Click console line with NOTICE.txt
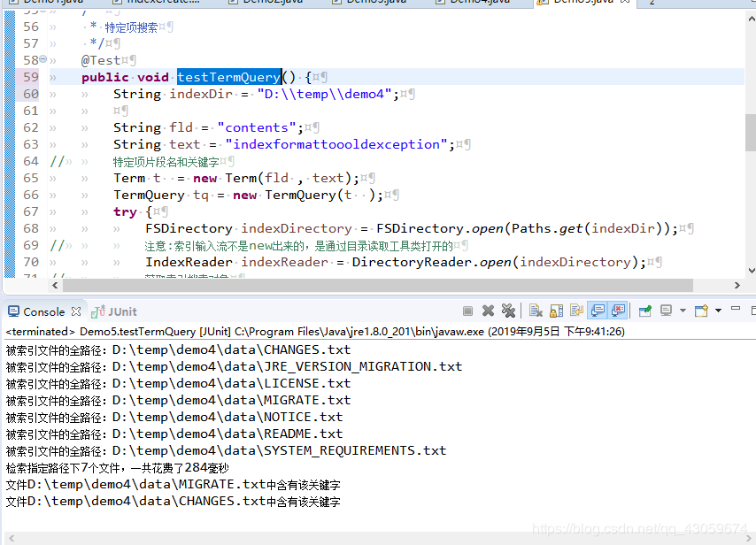Viewport: 756px width, 545px height. (x=174, y=418)
